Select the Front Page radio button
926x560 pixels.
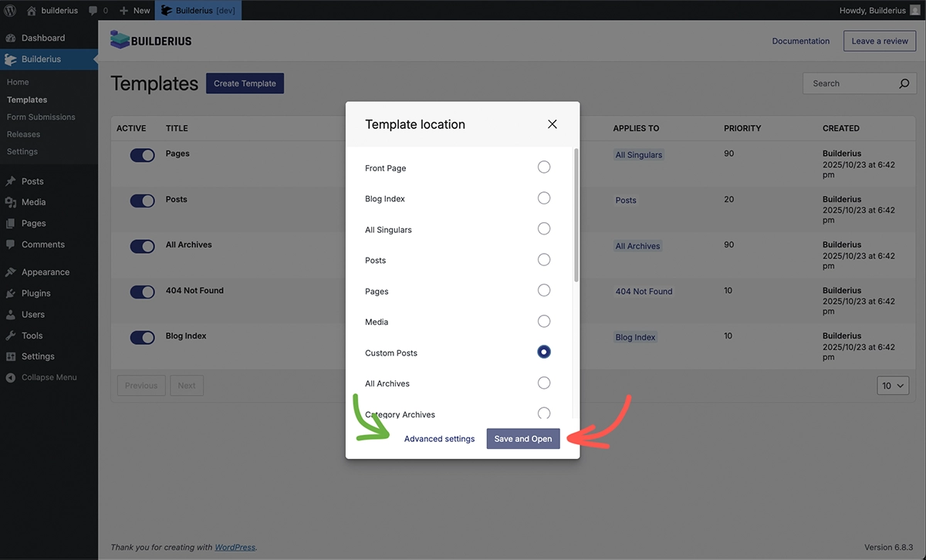[544, 167]
